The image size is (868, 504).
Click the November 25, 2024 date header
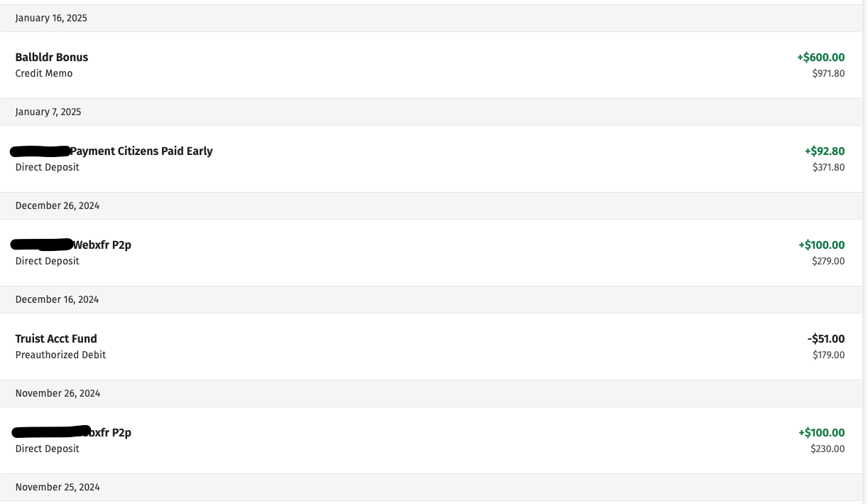pyautogui.click(x=57, y=488)
